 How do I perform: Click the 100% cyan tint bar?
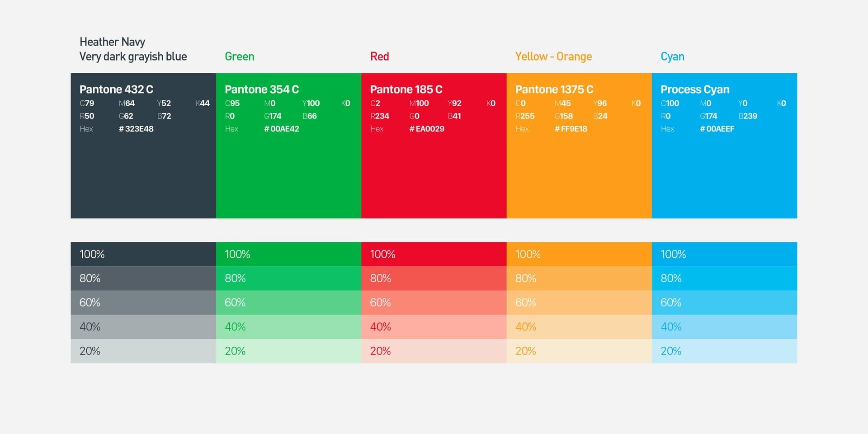pos(724,254)
